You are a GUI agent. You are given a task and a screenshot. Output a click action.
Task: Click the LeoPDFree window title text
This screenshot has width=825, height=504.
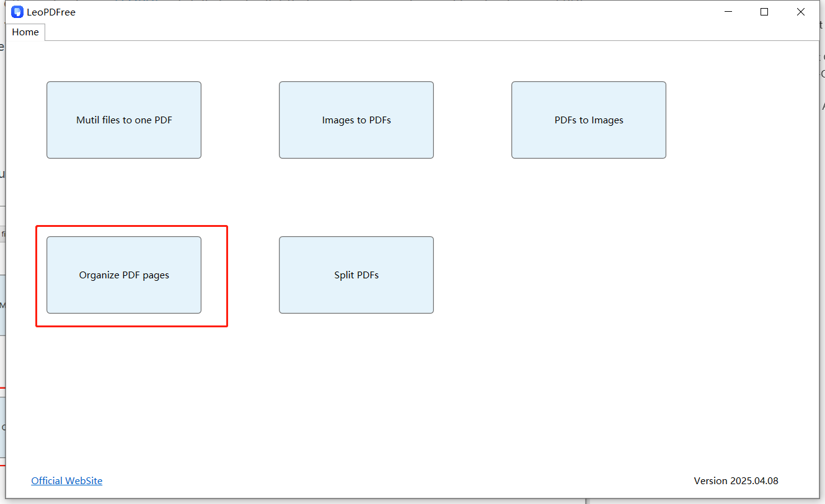pyautogui.click(x=51, y=12)
